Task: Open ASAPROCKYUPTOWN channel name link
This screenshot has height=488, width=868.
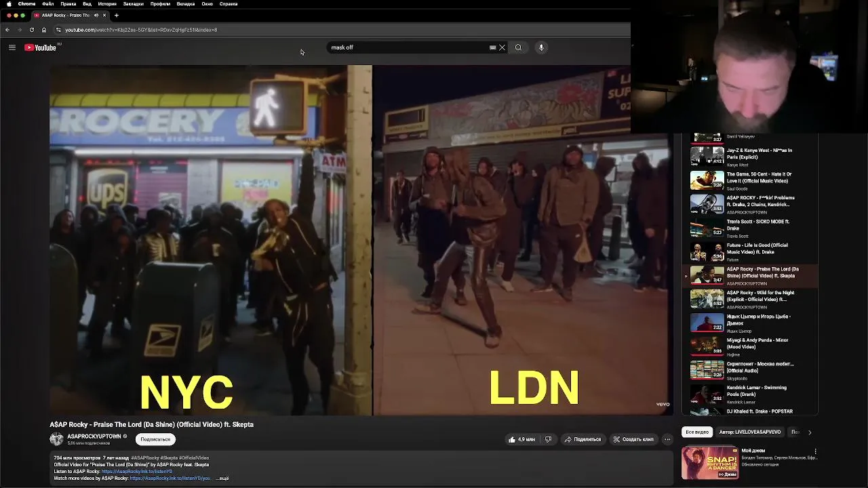Action: click(x=94, y=436)
